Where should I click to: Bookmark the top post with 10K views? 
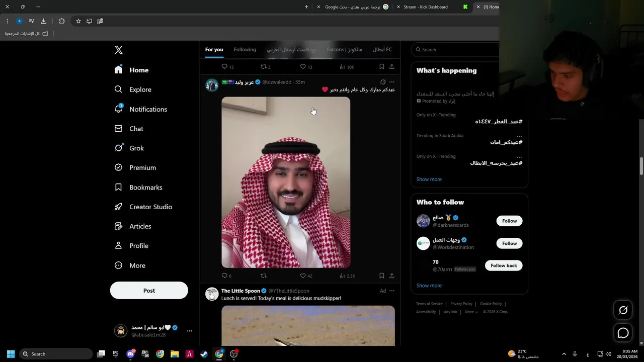(382, 66)
